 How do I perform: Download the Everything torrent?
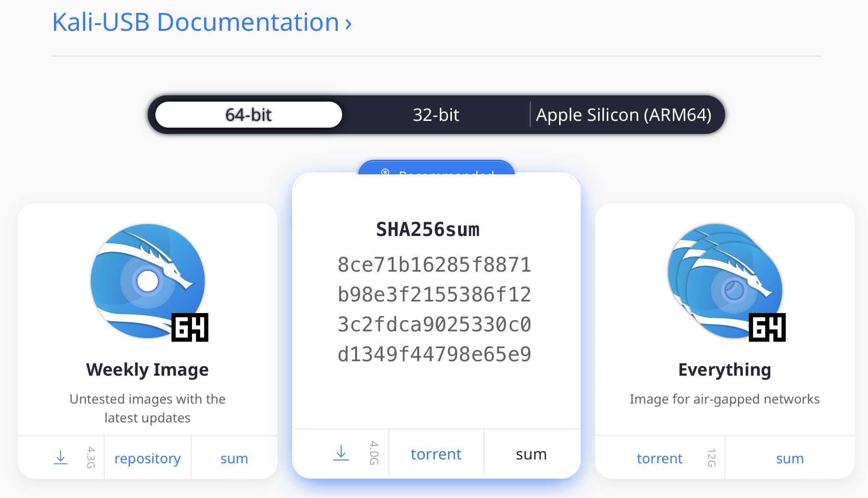tap(660, 459)
